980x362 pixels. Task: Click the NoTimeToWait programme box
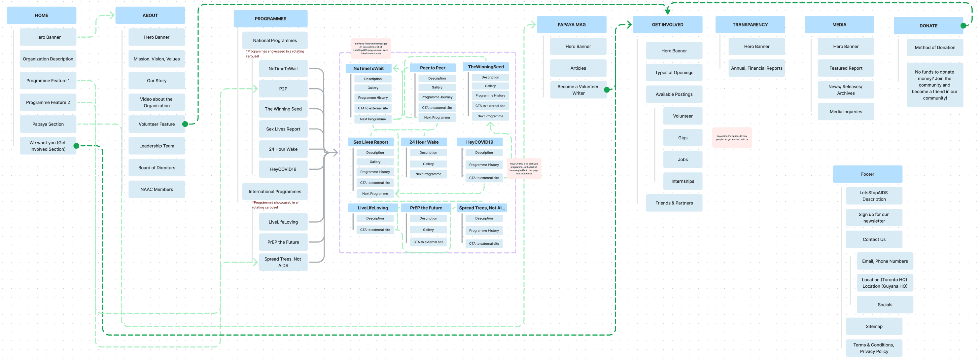[x=283, y=69]
